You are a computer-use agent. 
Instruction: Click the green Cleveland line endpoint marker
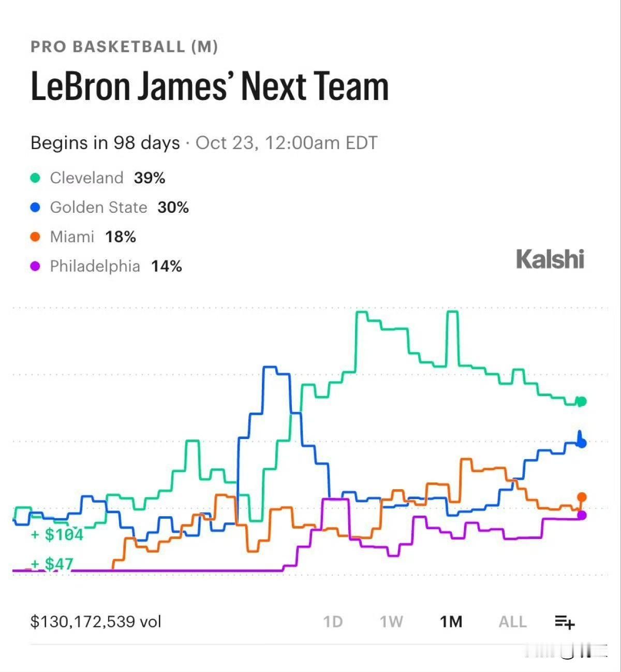(x=582, y=401)
